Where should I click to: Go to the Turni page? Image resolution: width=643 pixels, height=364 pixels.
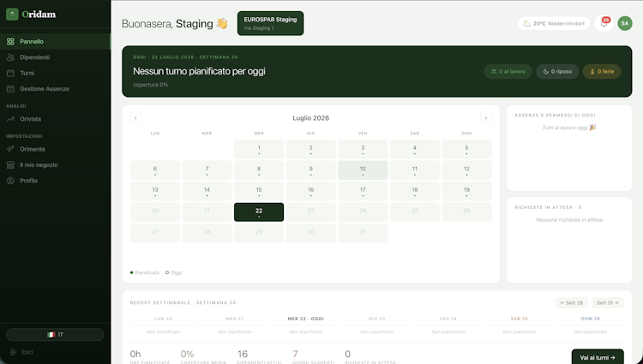pyautogui.click(x=55, y=73)
